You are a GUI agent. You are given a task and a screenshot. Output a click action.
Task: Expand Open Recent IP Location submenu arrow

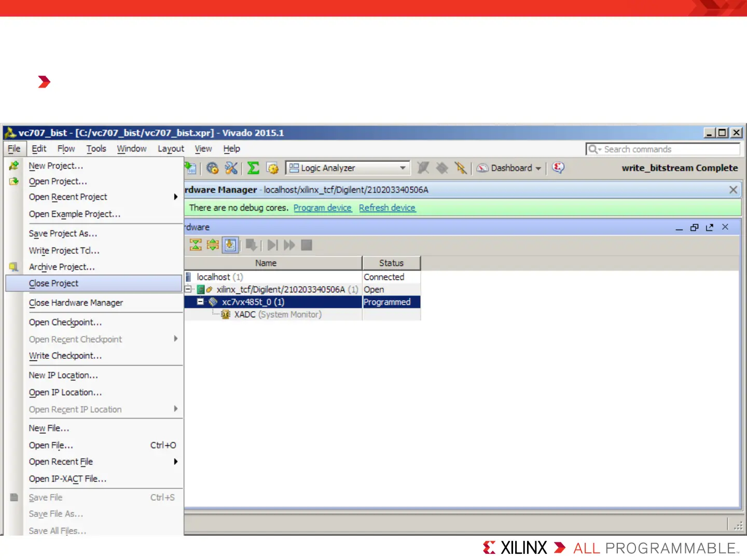(176, 409)
